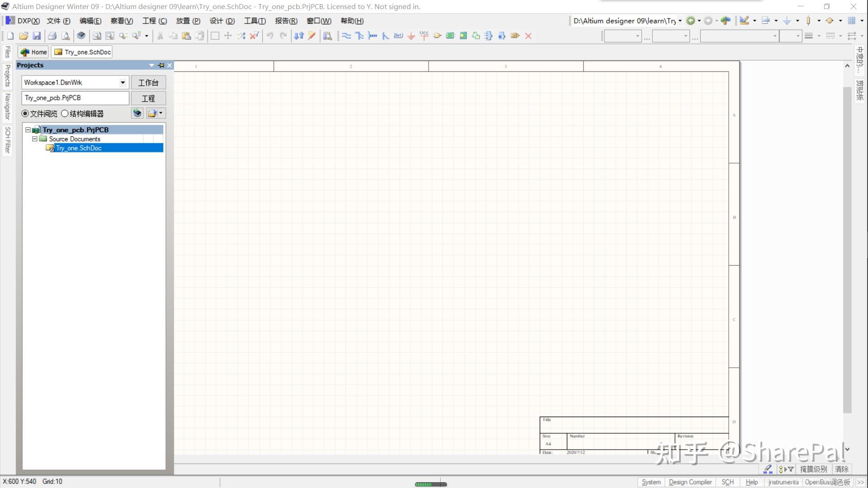This screenshot has width=868, height=488.
Task: Select the place wire tool
Action: [x=346, y=36]
